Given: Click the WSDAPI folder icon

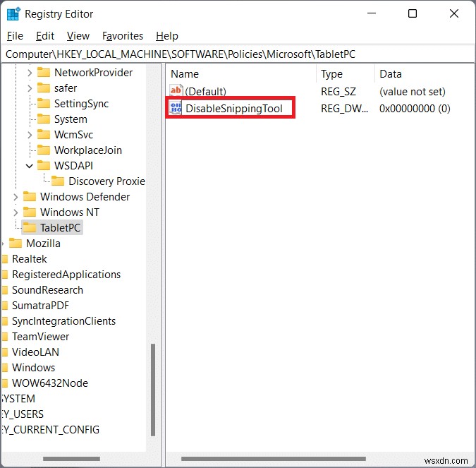Looking at the screenshot, I should [44, 166].
